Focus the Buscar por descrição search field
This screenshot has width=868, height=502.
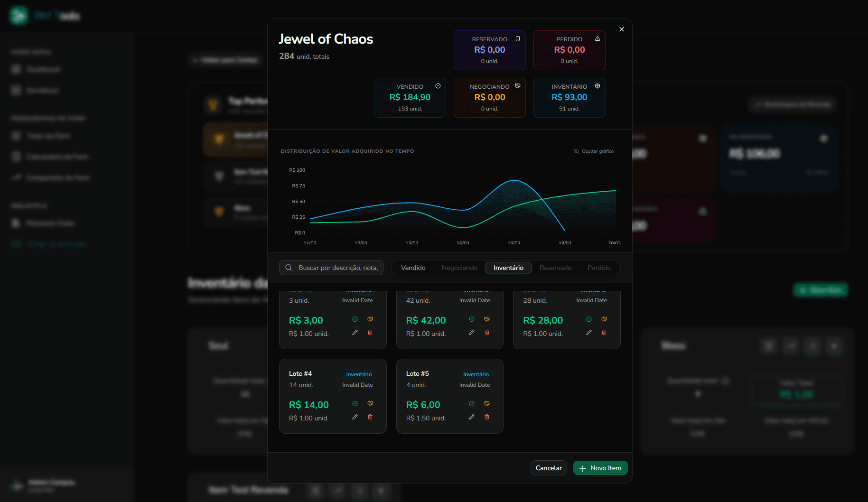[x=337, y=268]
